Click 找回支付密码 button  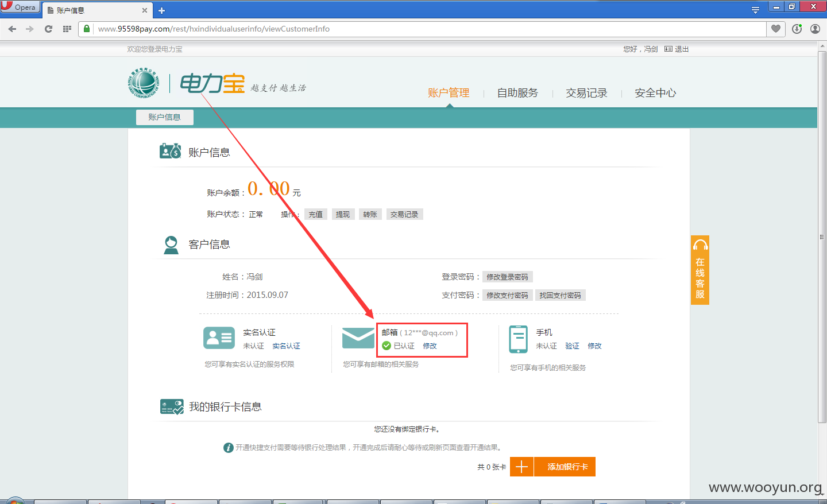tap(561, 295)
